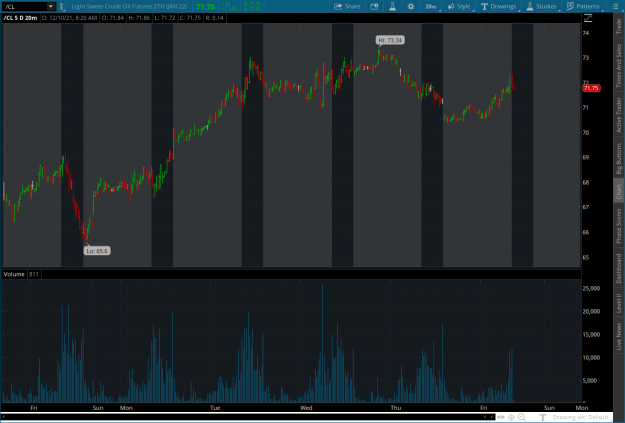Open the Big Buttons sidebar tab
Image resolution: width=625 pixels, height=423 pixels.
[x=619, y=159]
